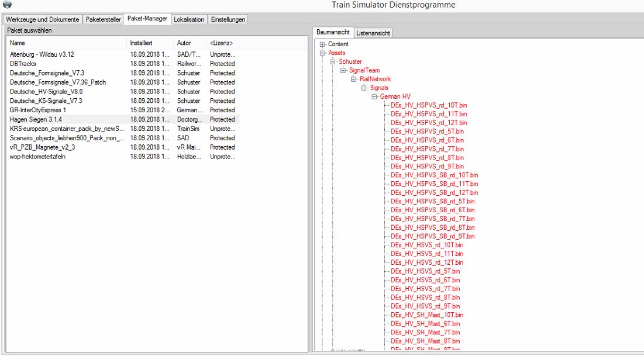Select file DEs_HV_SH_Mast_8T.bin
Viewport: 644px width, 356px height.
[x=425, y=341]
